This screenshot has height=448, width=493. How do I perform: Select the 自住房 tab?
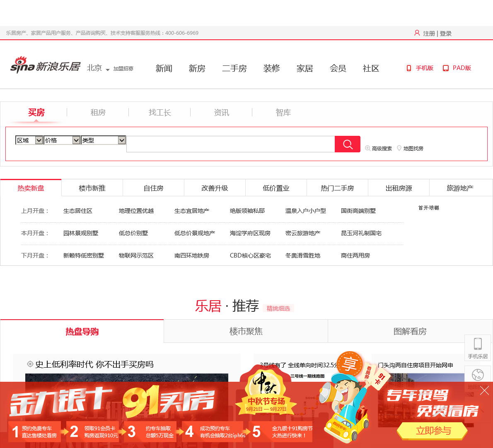(153, 188)
